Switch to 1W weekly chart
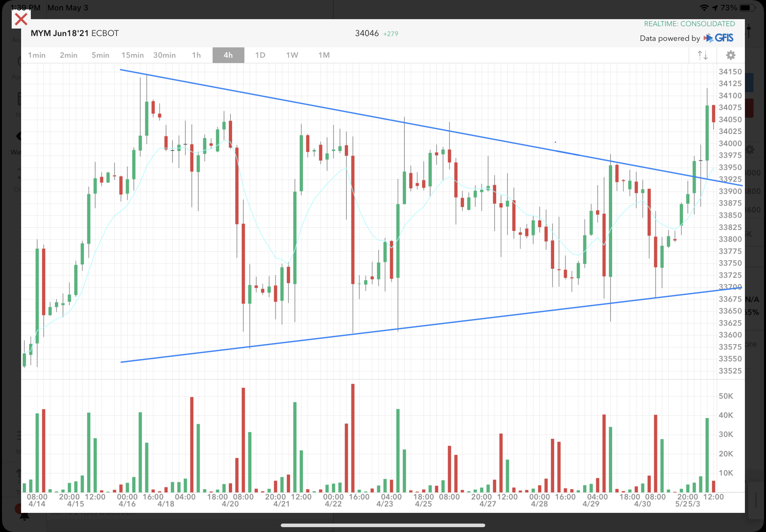This screenshot has width=766, height=532. [292, 55]
